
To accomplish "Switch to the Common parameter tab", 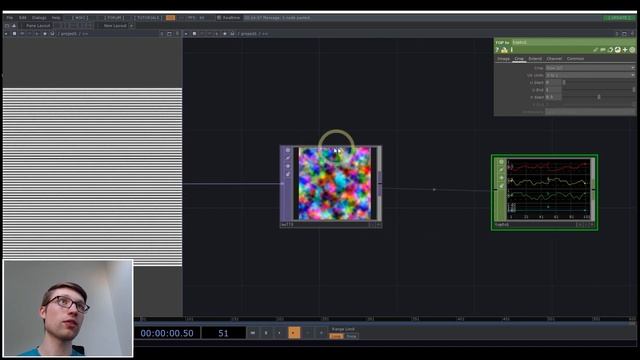I will coord(575,59).
